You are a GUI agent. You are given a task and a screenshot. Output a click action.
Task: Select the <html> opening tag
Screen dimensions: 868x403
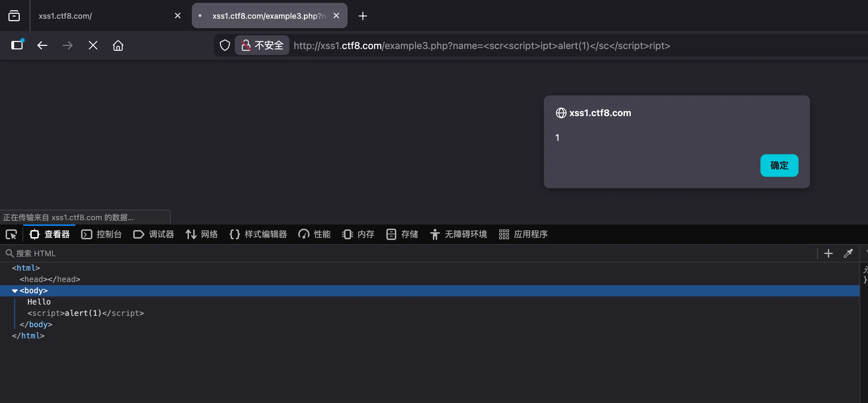click(x=26, y=268)
